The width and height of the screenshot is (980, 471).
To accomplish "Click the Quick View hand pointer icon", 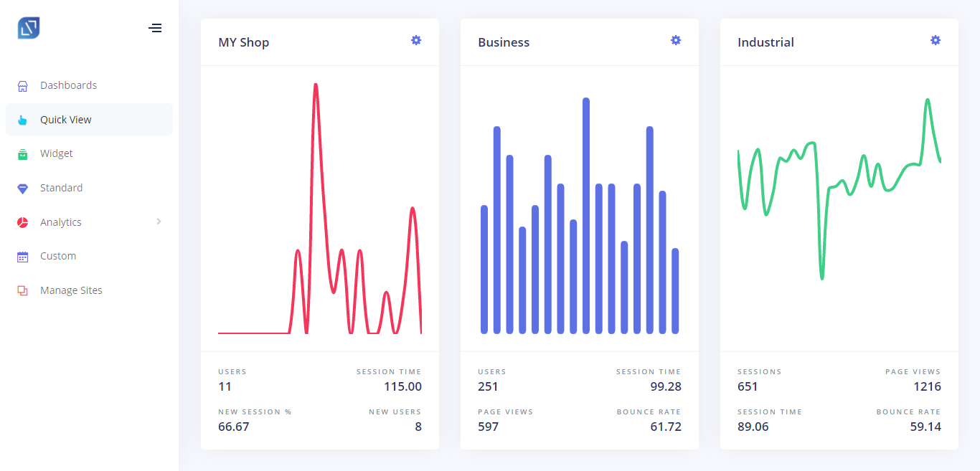I will [22, 120].
